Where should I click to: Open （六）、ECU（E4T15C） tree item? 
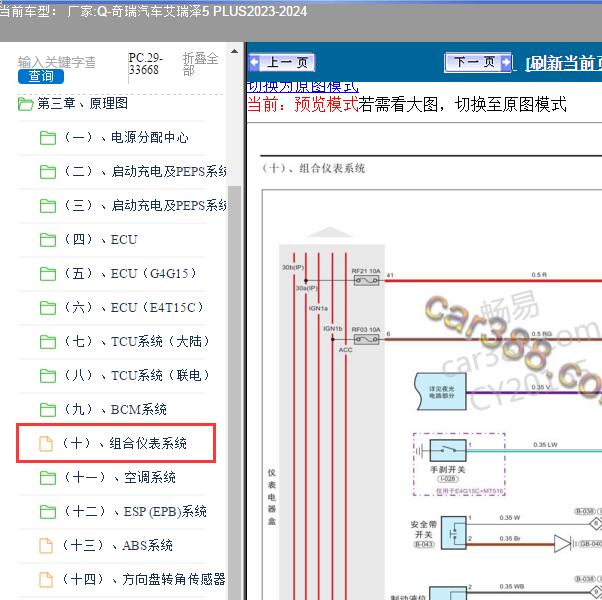(133, 307)
